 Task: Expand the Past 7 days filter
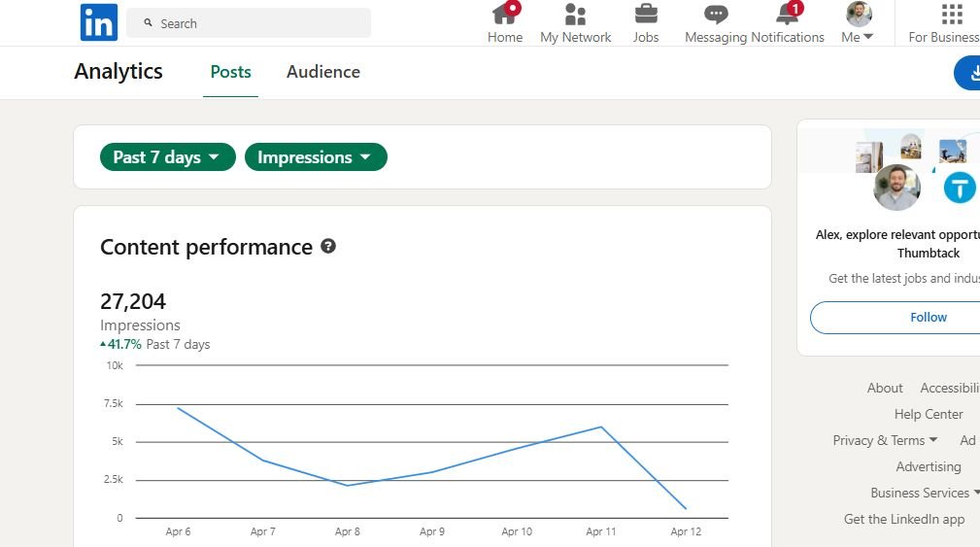[x=168, y=157]
